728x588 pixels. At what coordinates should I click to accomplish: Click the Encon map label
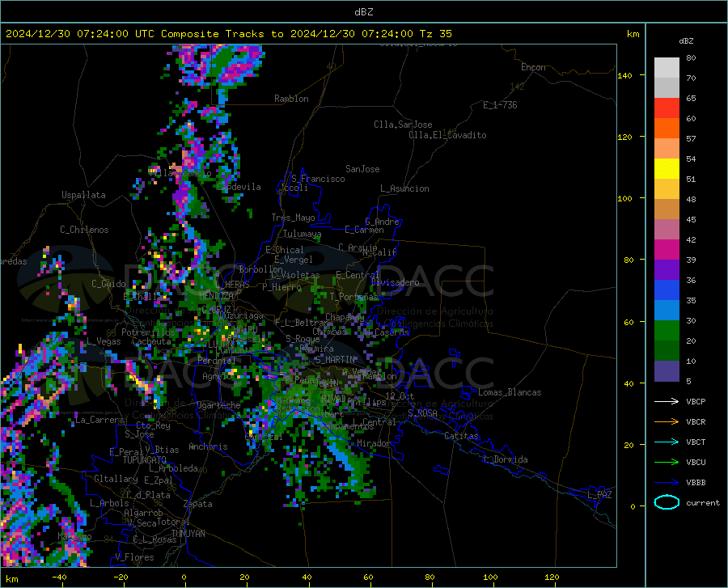click(x=533, y=67)
